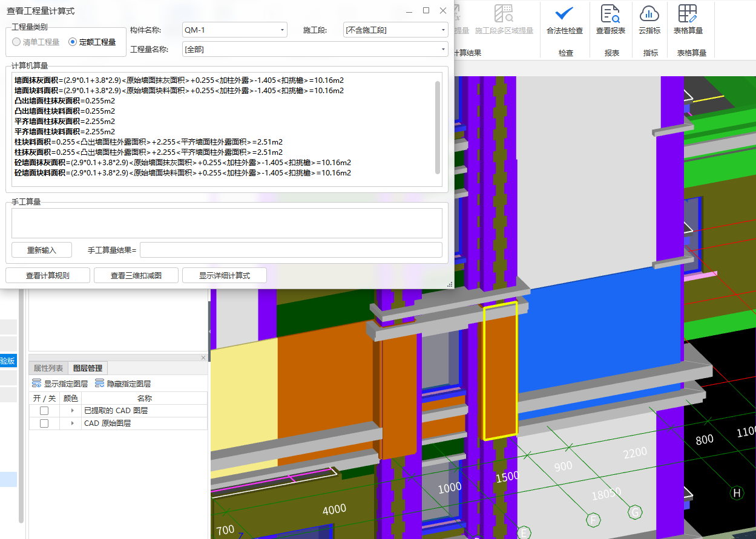Click the dialog resize grip corner
This screenshot has width=756, height=539.
tap(450, 284)
